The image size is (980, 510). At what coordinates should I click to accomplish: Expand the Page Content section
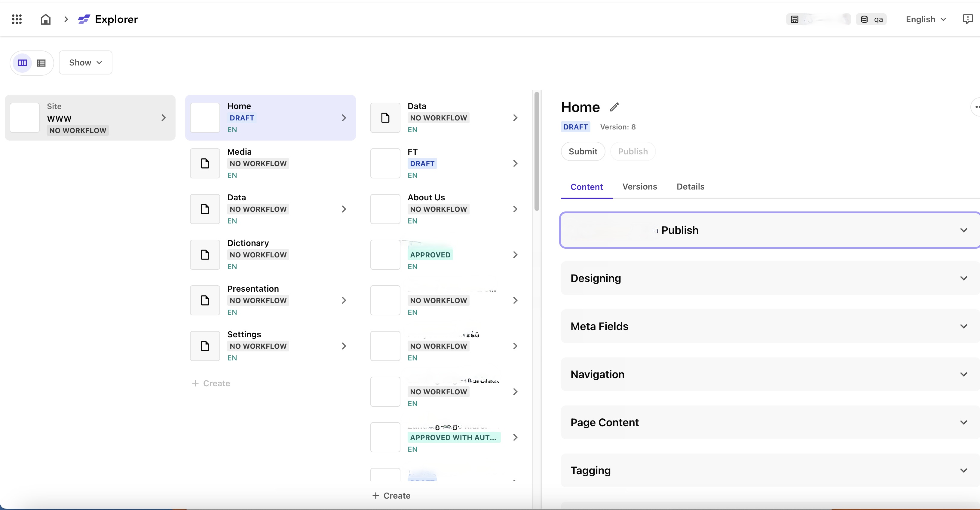coord(770,422)
